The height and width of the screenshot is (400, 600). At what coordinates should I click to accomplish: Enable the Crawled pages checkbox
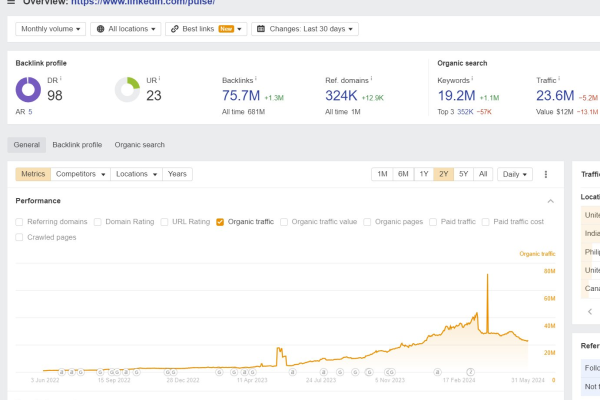coord(19,237)
